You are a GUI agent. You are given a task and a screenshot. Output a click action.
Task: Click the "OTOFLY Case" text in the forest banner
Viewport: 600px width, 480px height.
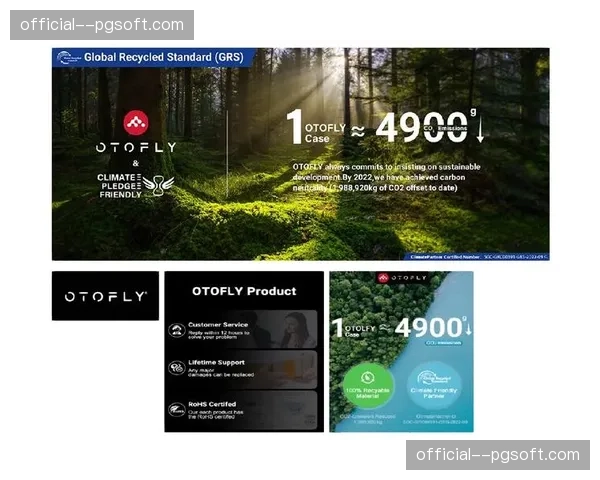point(325,133)
